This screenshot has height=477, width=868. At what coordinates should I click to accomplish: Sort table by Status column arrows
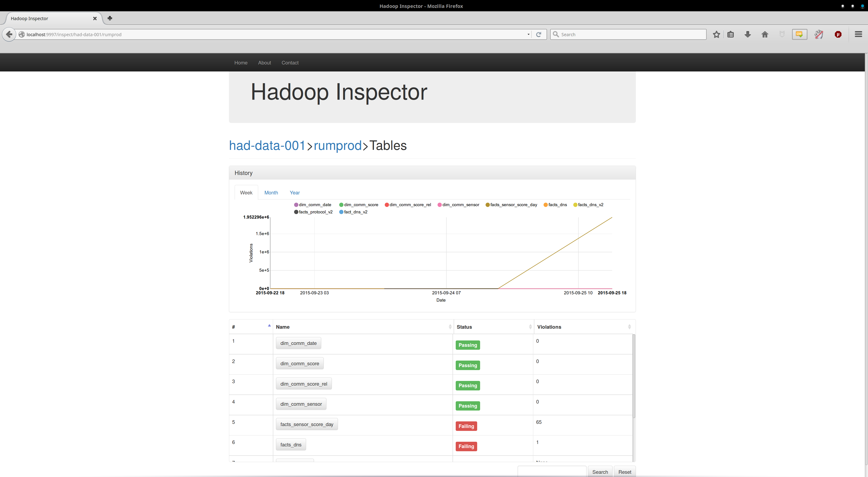(530, 327)
